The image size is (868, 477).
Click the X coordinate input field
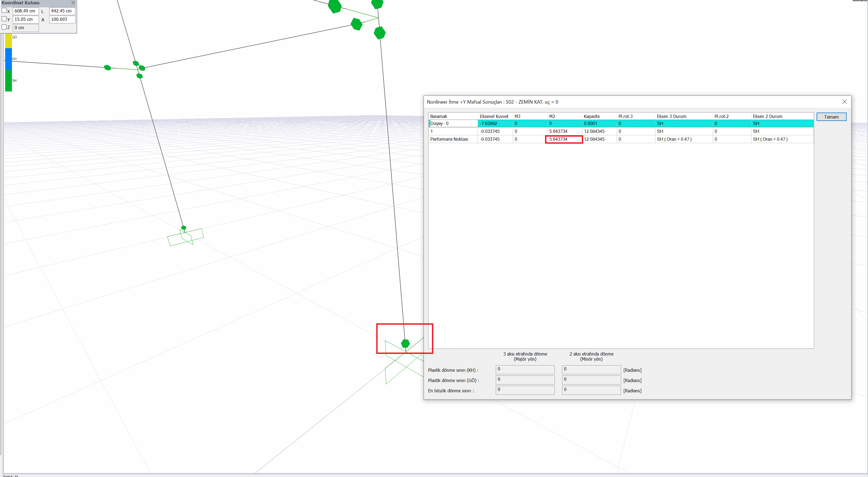click(x=26, y=11)
